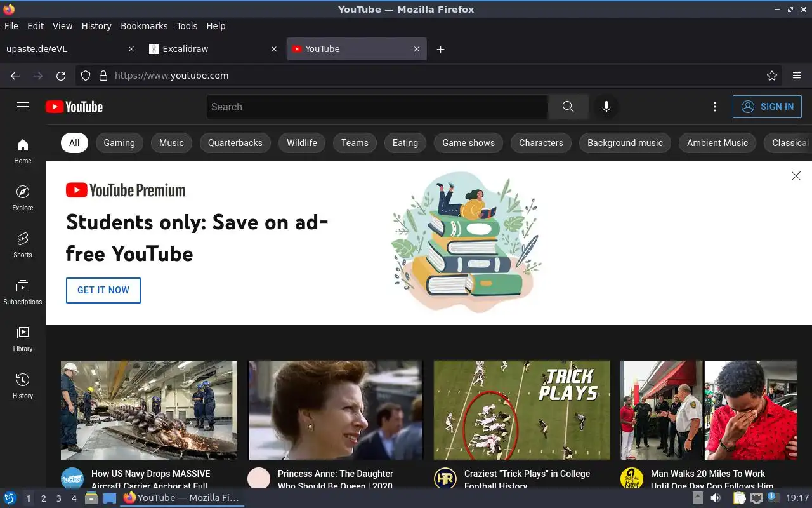Image resolution: width=812 pixels, height=508 pixels.
Task: Click 'Princess Anne: The Daughter' video title
Action: pos(336,474)
